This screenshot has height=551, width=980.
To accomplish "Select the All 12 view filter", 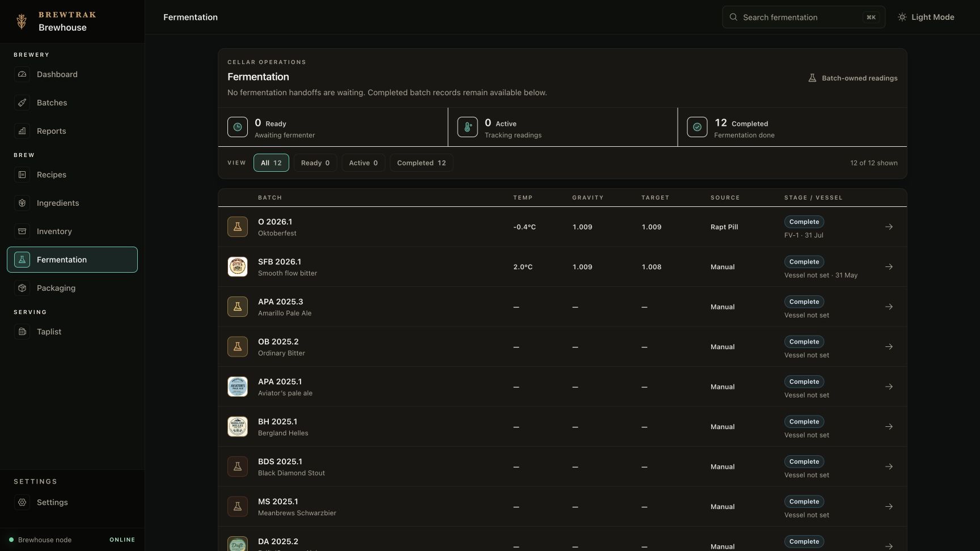I will (271, 163).
